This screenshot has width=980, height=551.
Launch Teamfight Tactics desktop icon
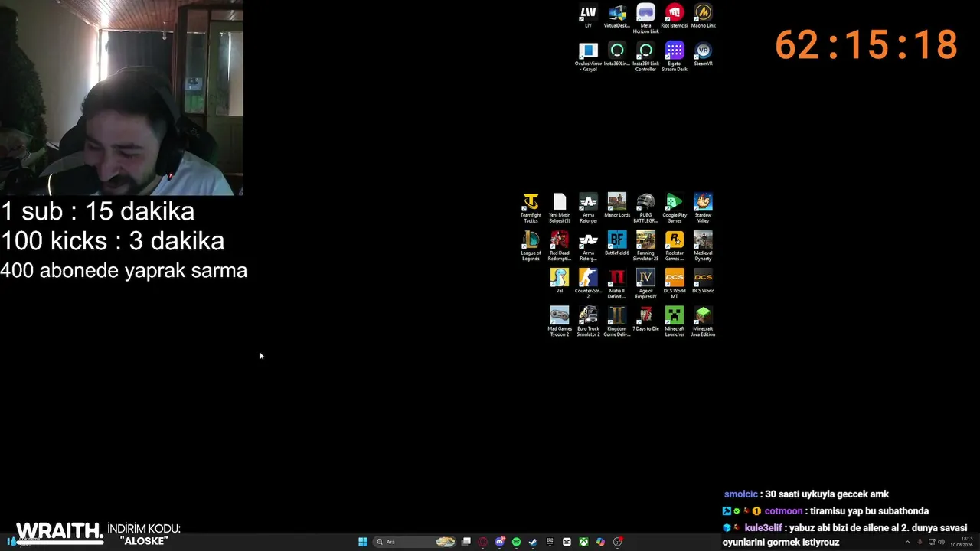point(531,208)
